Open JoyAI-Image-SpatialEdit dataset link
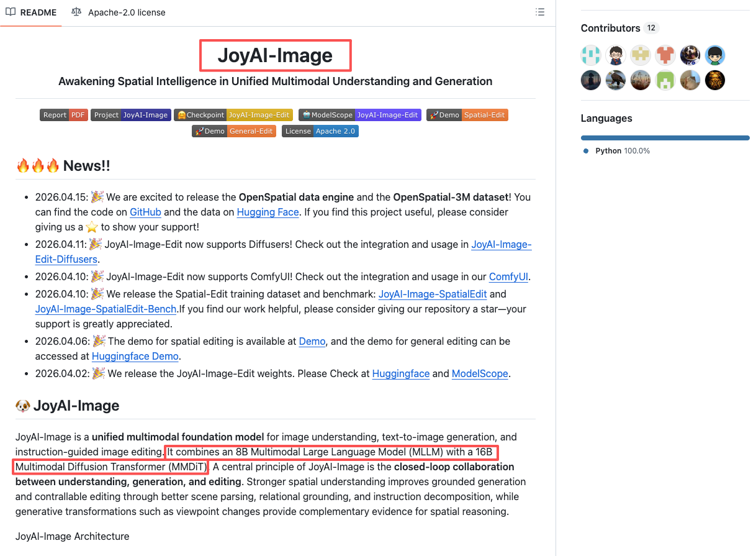Screen dimensions: 756x556 coord(433,294)
